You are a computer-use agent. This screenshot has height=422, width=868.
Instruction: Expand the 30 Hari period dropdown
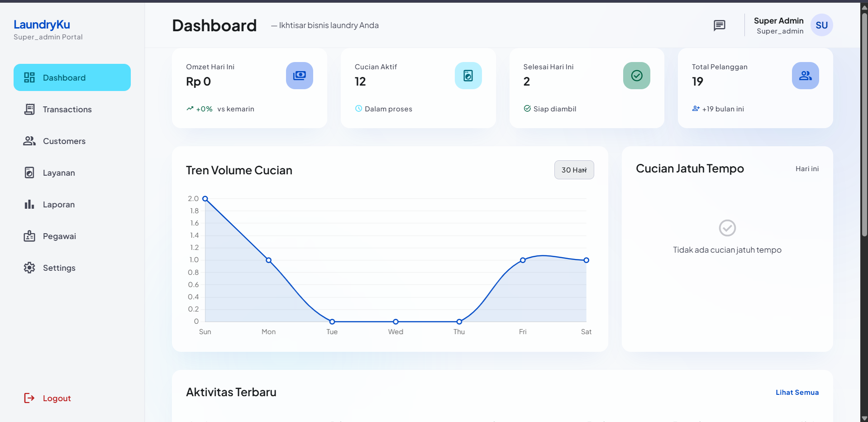pos(574,170)
